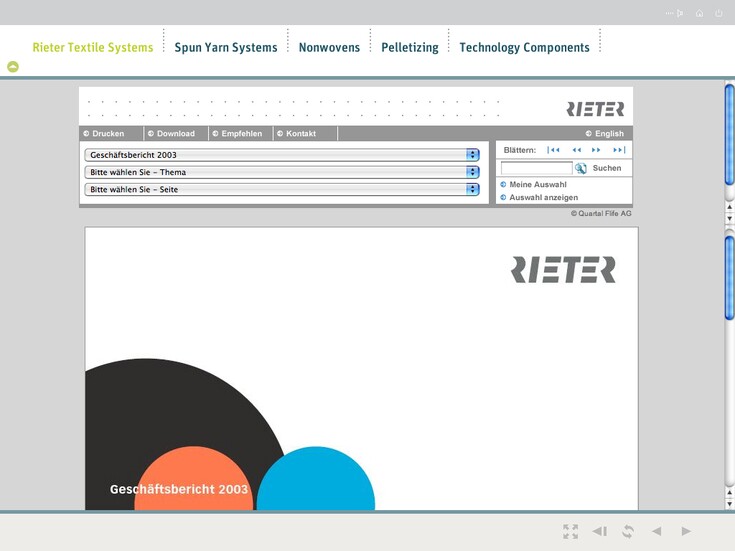Click the power icon in top bar
Image resolution: width=735 pixels, height=551 pixels.
pyautogui.click(x=719, y=13)
